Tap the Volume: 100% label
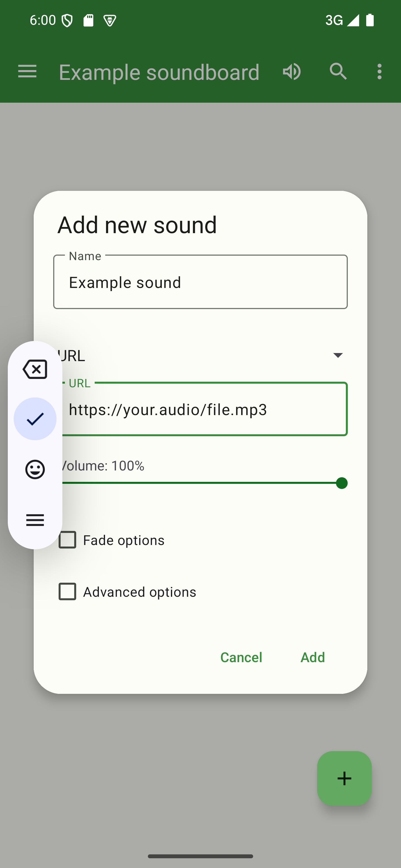This screenshot has height=868, width=401. (x=103, y=466)
